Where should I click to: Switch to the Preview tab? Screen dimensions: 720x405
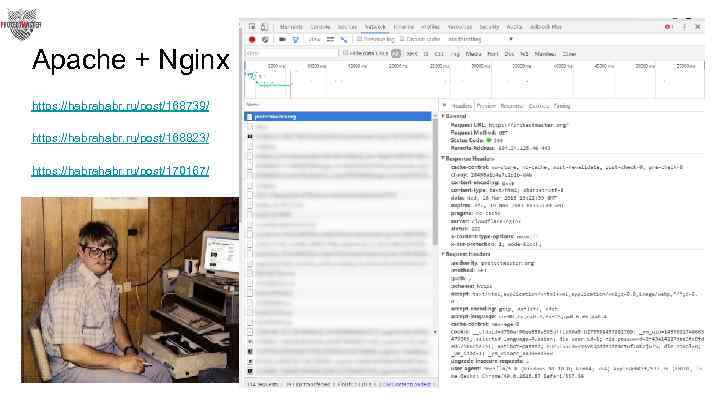(486, 106)
